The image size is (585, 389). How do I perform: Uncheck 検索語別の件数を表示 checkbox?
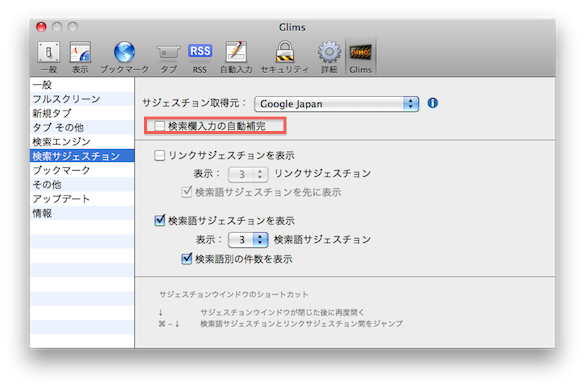(x=187, y=258)
